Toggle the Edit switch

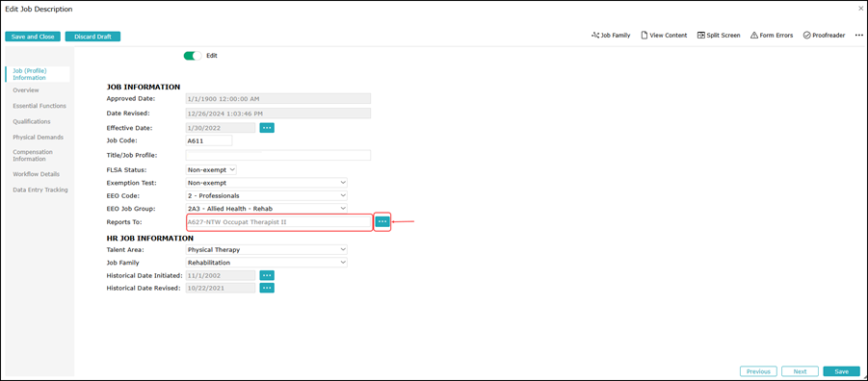coord(193,56)
